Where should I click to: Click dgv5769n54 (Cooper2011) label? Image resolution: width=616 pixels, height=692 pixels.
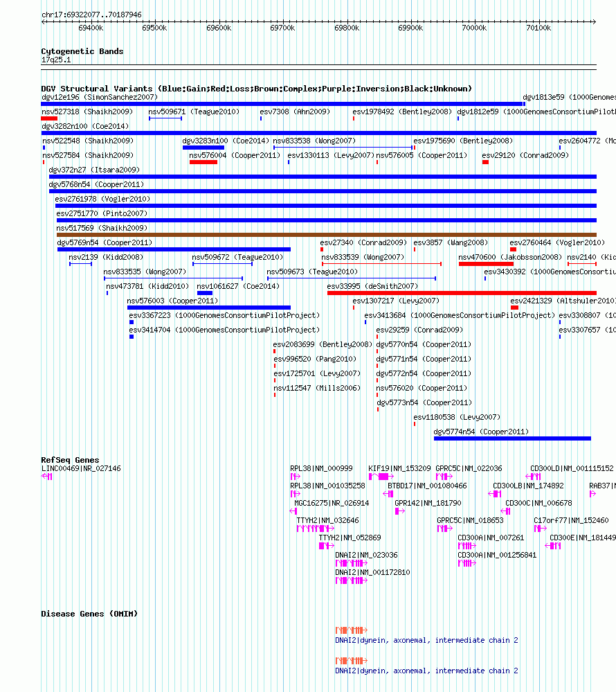(105, 242)
